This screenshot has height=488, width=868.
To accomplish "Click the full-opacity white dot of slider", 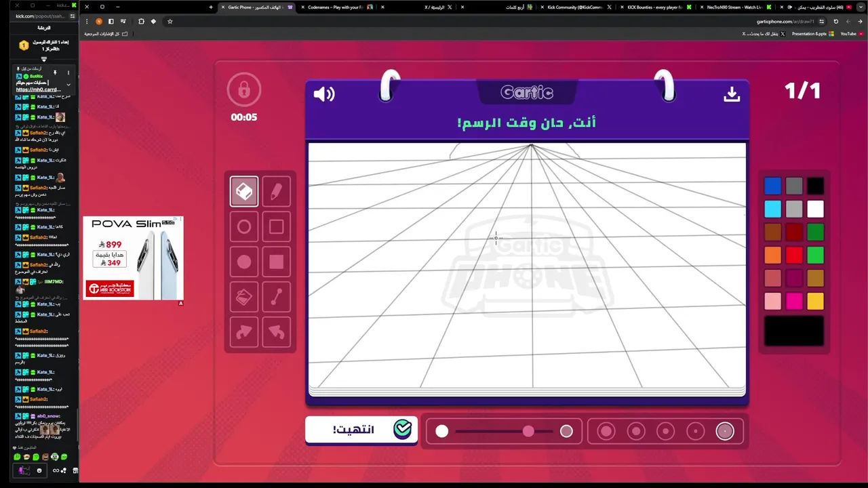I will point(442,431).
